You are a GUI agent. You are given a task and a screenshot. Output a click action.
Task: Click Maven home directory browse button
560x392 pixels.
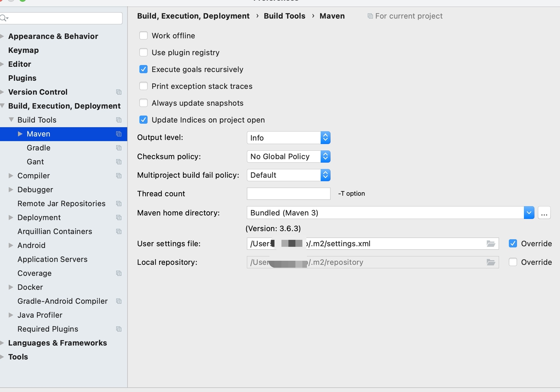tap(544, 213)
